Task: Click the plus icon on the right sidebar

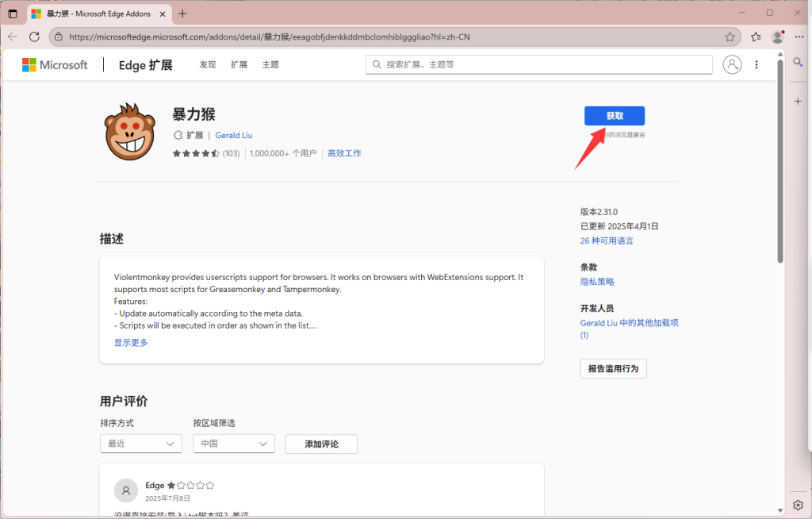Action: [799, 102]
